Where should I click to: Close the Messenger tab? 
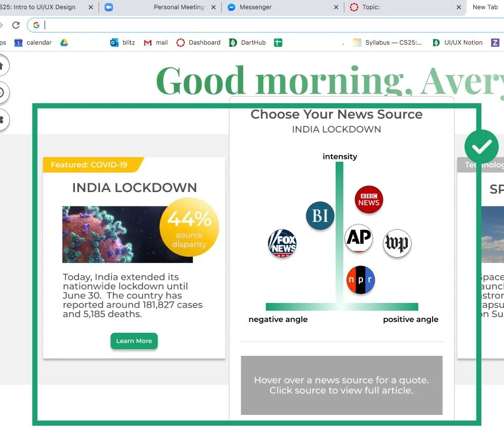point(336,7)
